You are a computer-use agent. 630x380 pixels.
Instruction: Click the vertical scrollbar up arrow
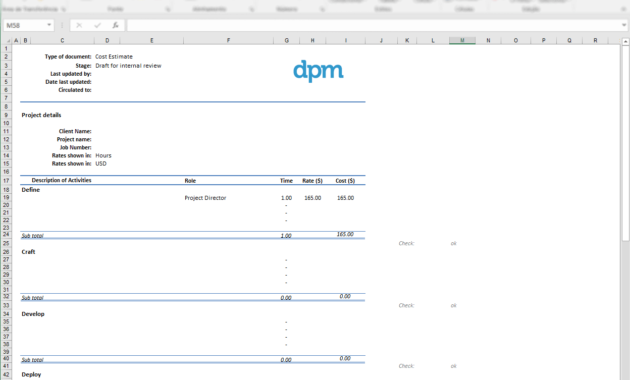(x=625, y=41)
